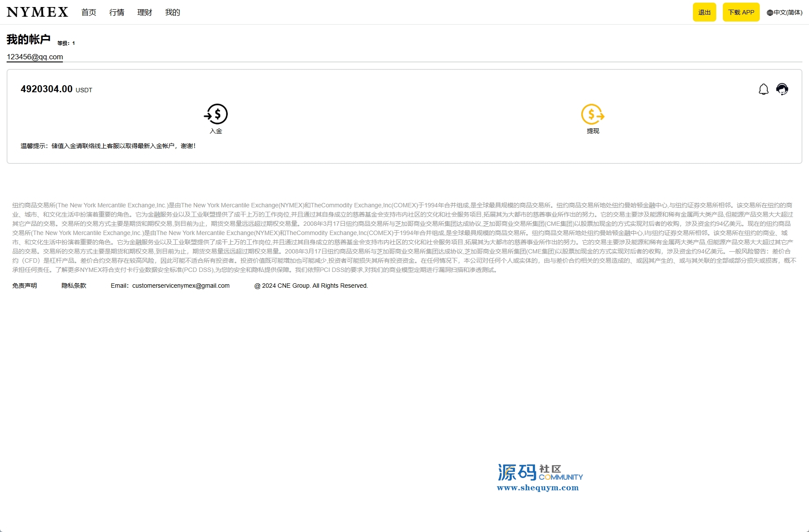Click the customerservicenymex@gmail.com email address
The width and height of the screenshot is (809, 532).
[x=181, y=286]
